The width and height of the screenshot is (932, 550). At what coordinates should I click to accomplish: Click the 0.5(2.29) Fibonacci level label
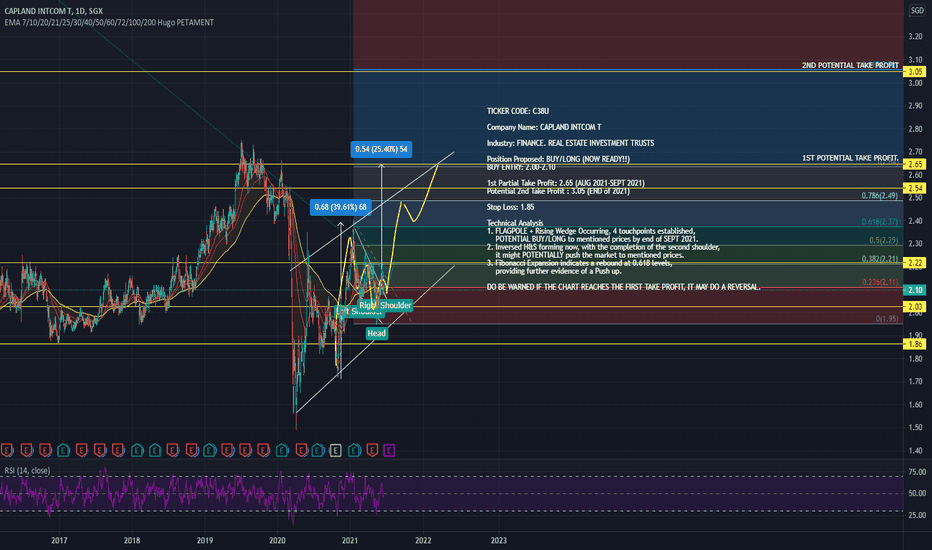[x=883, y=240]
